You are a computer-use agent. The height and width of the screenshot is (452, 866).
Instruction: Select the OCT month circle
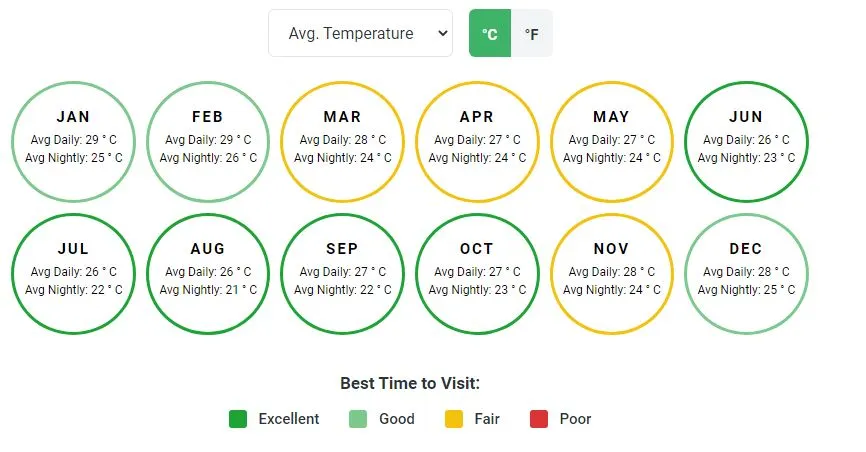pyautogui.click(x=477, y=274)
